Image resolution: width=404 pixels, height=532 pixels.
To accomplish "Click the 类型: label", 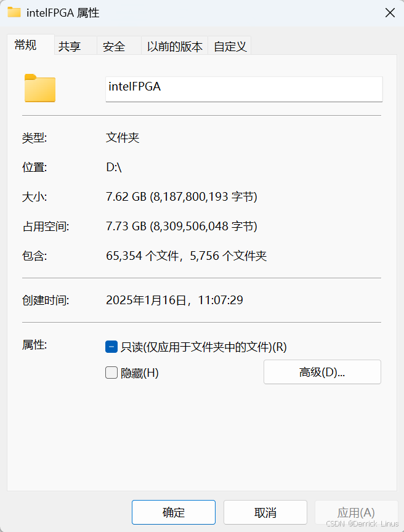I will tap(34, 138).
